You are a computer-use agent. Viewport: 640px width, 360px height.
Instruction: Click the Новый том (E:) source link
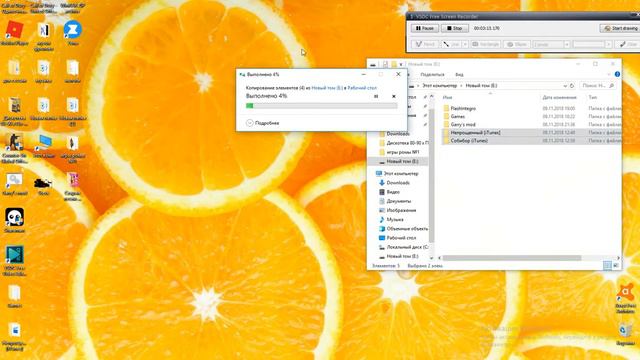click(x=327, y=88)
